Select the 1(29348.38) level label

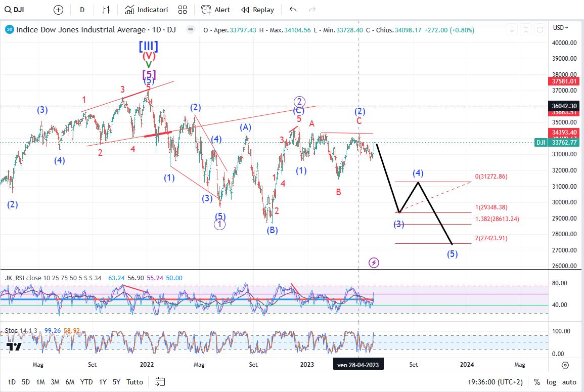491,207
